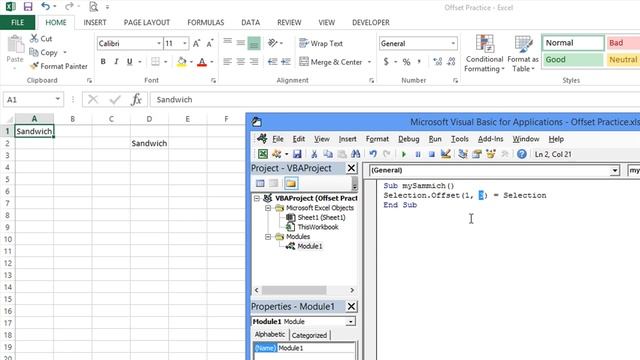Open the General number format dropdown
Viewport: 640px width, 360px height.
coord(453,43)
